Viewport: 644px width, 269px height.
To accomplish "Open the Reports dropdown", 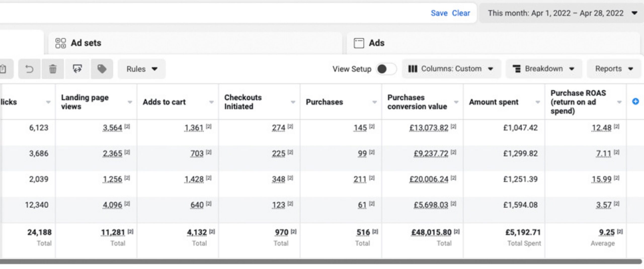I will pos(614,69).
